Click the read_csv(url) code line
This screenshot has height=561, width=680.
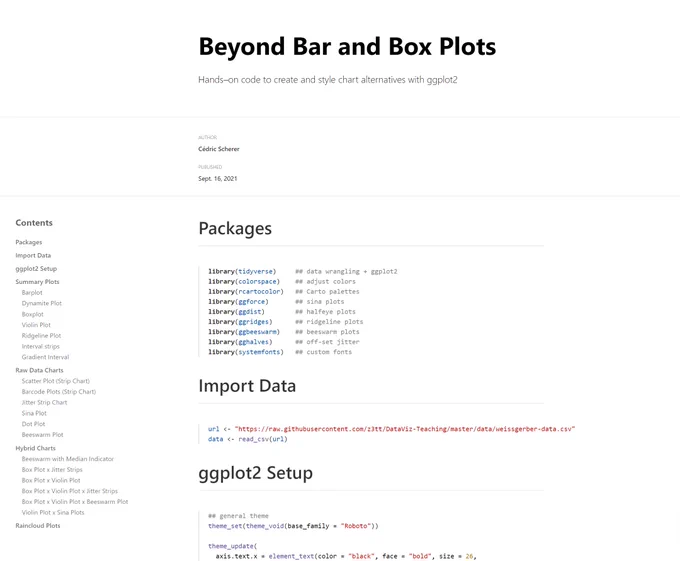click(x=248, y=439)
